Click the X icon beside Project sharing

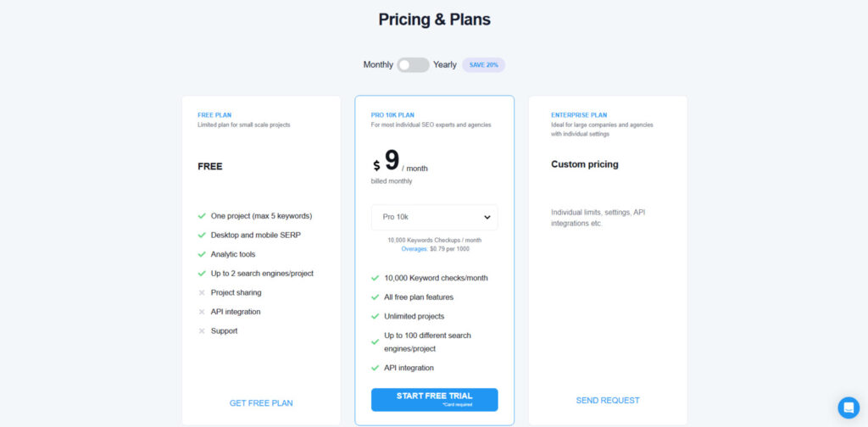pos(202,292)
